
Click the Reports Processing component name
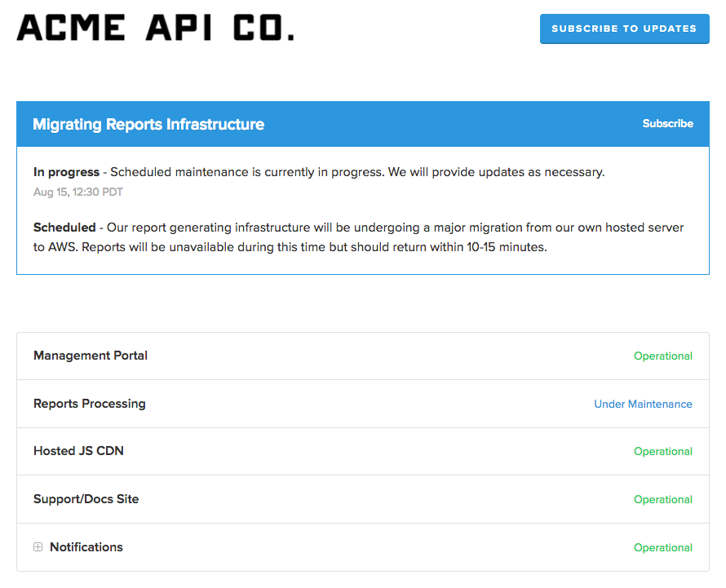coord(90,404)
